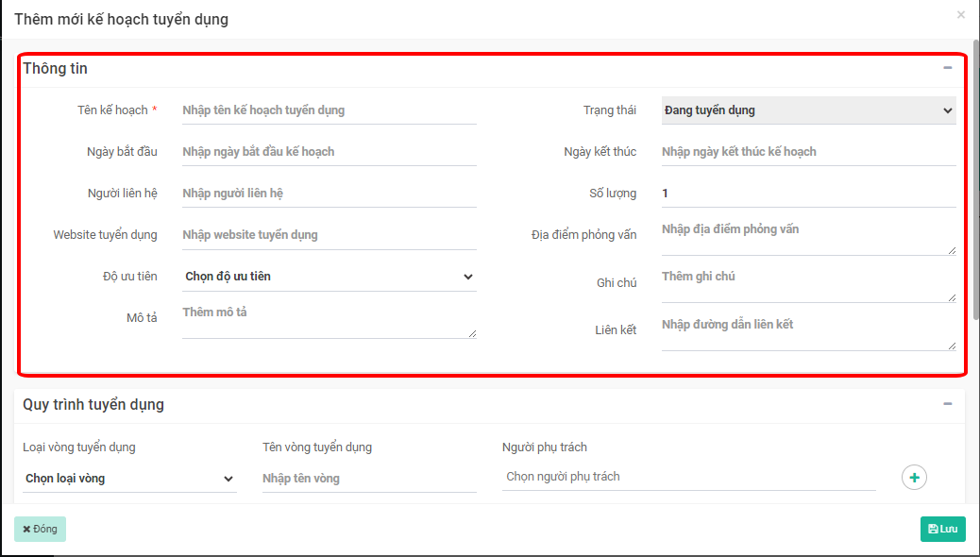Click the Lưu save button

point(942,529)
